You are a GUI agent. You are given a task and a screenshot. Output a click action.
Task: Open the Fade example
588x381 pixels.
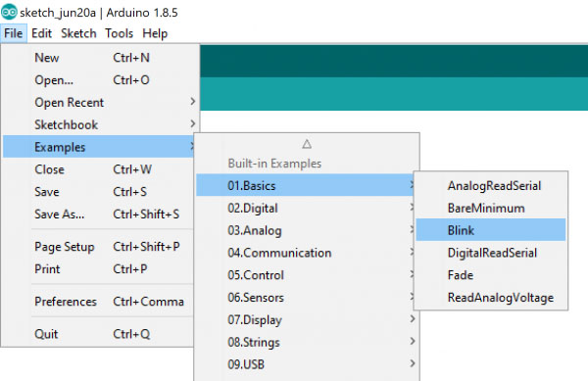click(x=491, y=275)
